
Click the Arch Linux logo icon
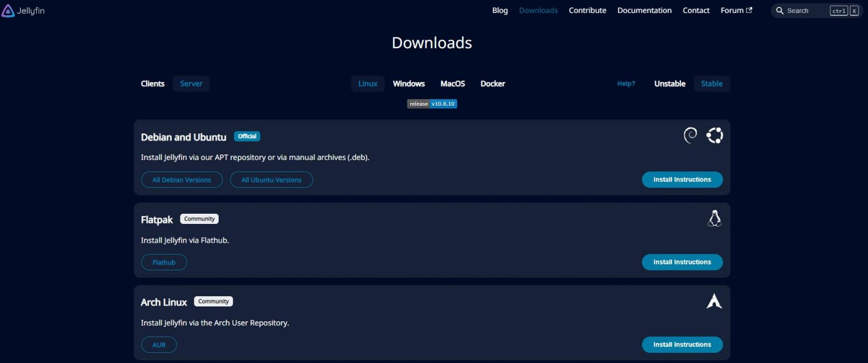(714, 300)
